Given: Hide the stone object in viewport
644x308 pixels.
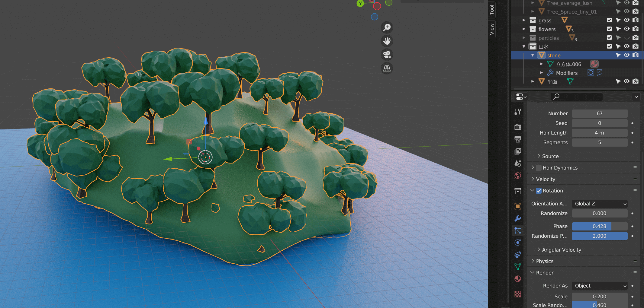Looking at the screenshot, I should tap(627, 55).
